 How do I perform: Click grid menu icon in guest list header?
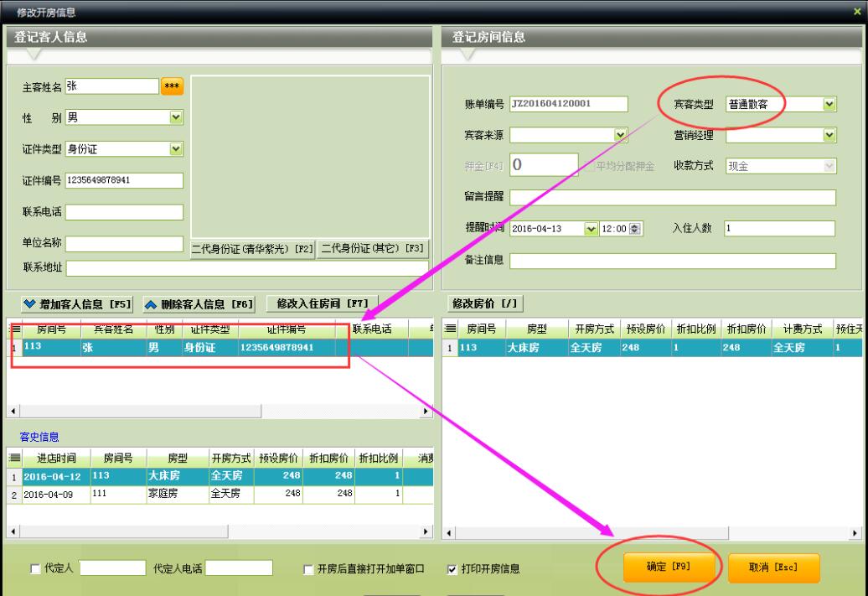[x=15, y=329]
